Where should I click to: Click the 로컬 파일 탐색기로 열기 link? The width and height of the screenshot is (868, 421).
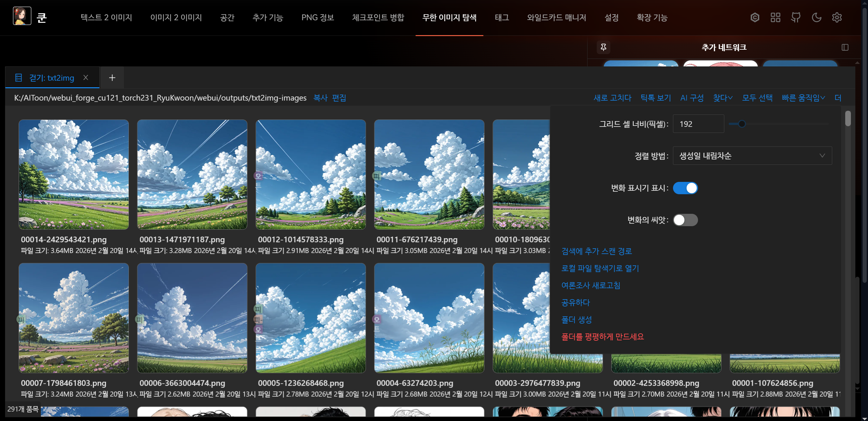click(x=600, y=269)
